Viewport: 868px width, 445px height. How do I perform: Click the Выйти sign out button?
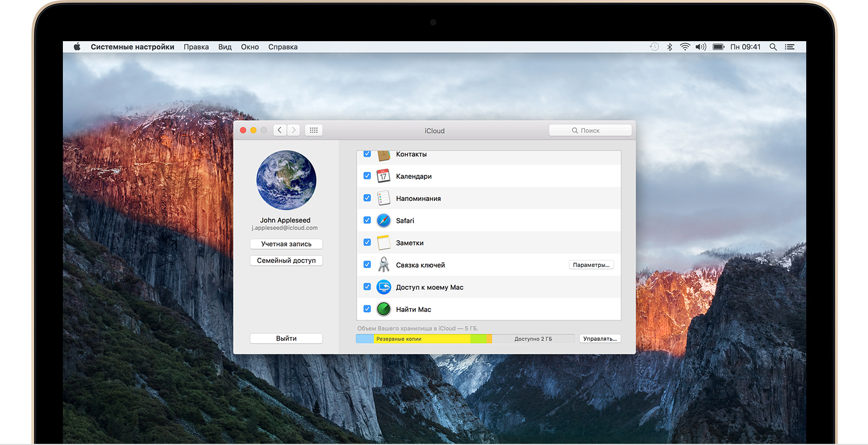(x=286, y=338)
